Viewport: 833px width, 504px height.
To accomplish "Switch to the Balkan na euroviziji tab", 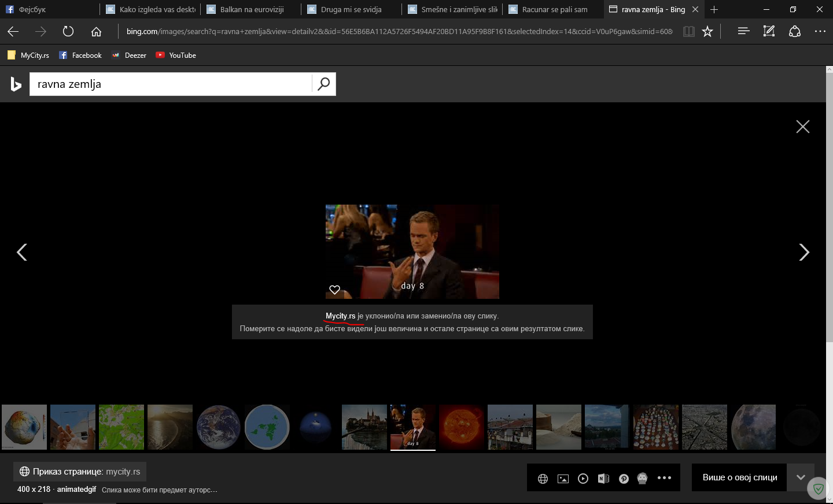I will (252, 9).
